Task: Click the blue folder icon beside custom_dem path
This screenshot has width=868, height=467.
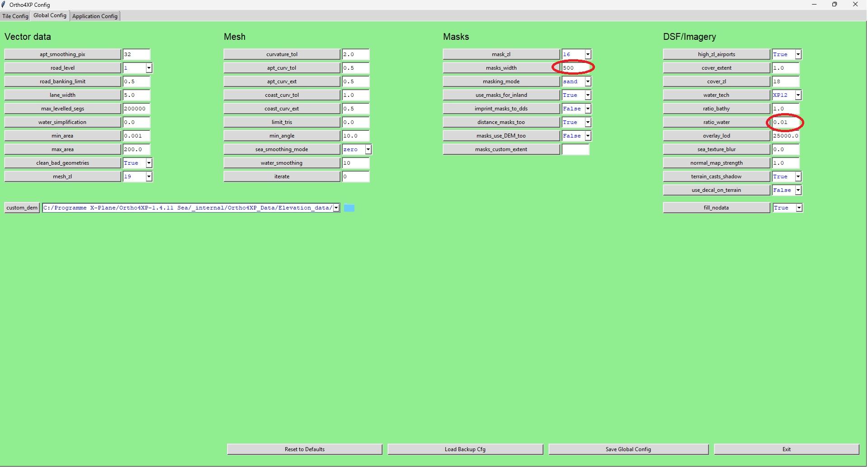Action: click(x=349, y=208)
